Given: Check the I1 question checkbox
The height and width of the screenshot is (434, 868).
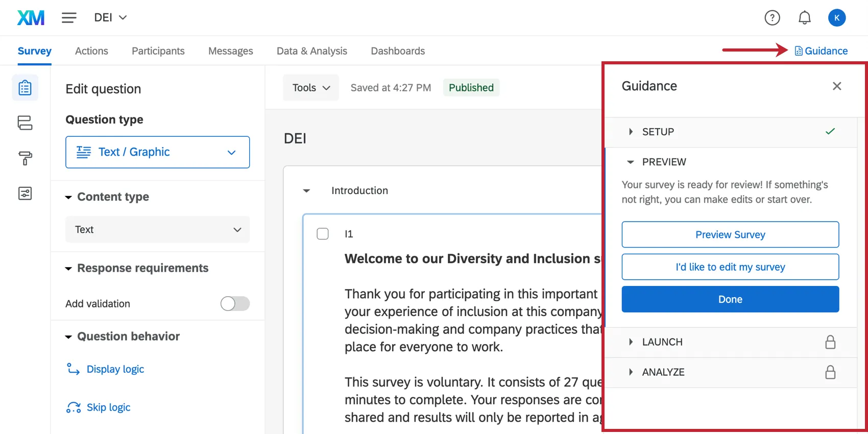Looking at the screenshot, I should pos(323,234).
